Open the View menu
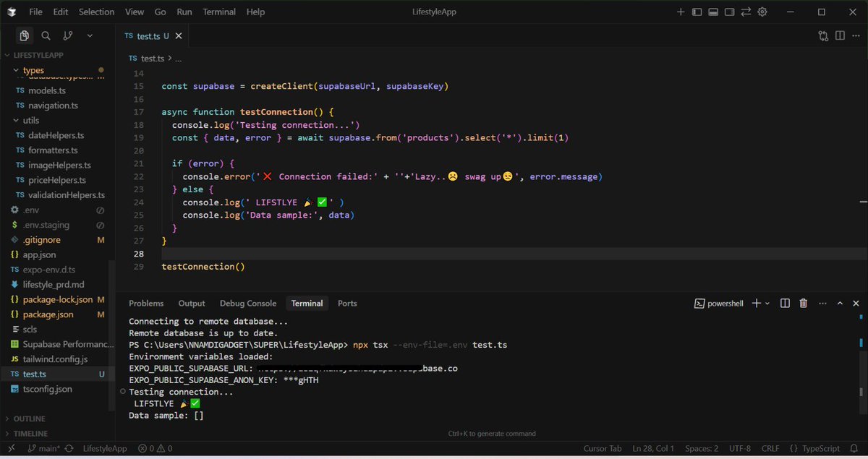Screen dimensions: 868x459 135,12
